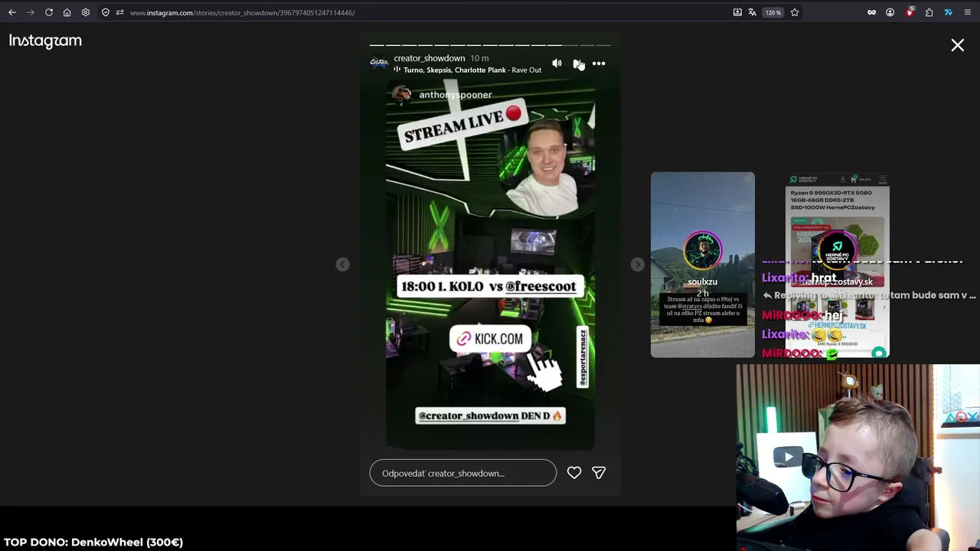Share the story via paper plane
Viewport: 980px width, 551px height.
[x=599, y=473]
